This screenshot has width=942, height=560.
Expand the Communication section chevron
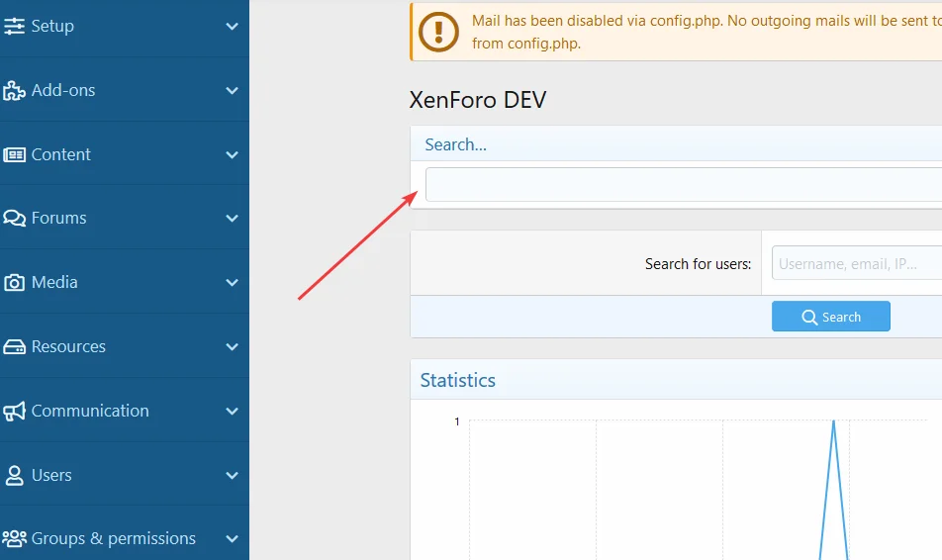click(232, 412)
